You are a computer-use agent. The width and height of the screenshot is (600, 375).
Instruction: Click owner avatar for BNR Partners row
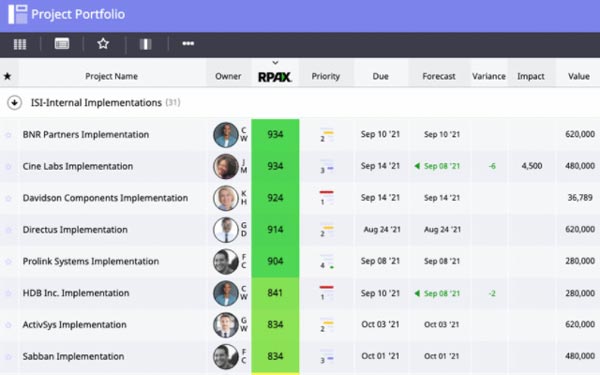click(x=226, y=135)
